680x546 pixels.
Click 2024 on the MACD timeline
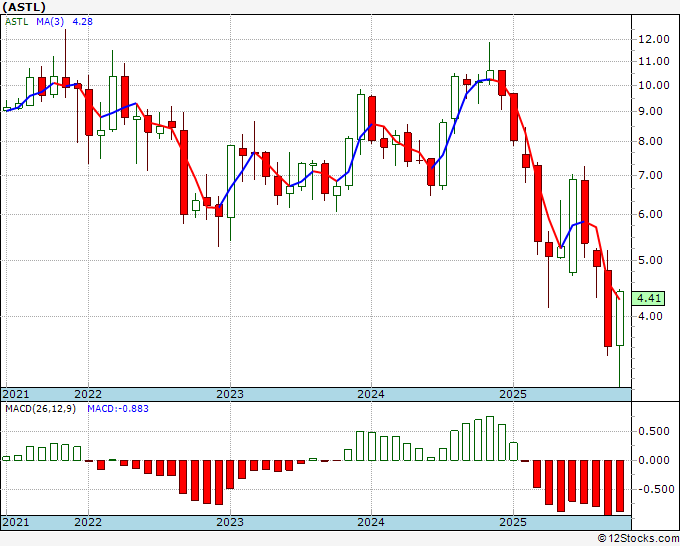coord(371,522)
